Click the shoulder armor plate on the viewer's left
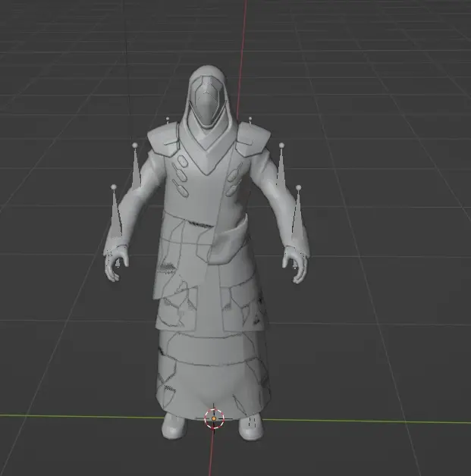This screenshot has height=476, width=471. point(163,139)
